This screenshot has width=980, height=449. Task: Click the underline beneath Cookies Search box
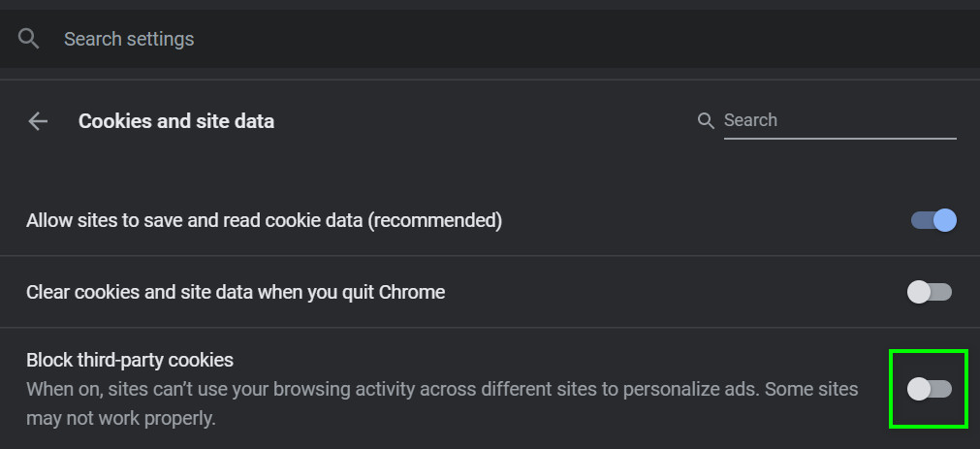pyautogui.click(x=839, y=139)
